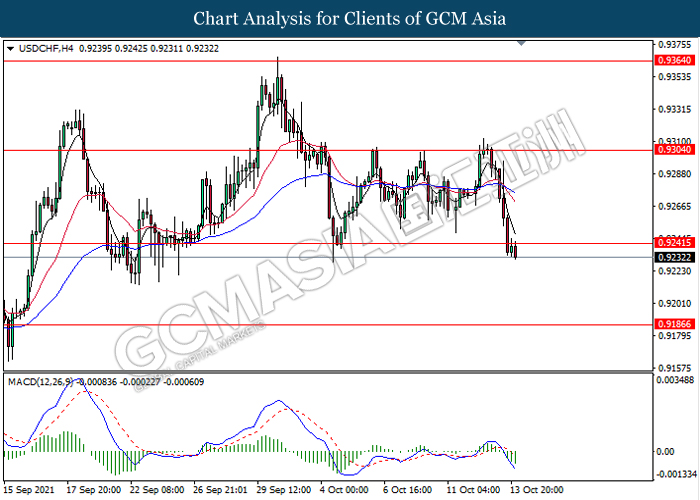700x500 pixels.
Task: Click the 0.92415 red price label
Action: pyautogui.click(x=675, y=243)
